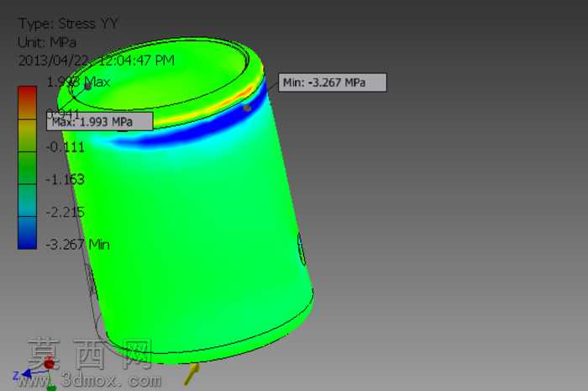This screenshot has width=588, height=391.
Task: Click the yellow force load arrow glyph
Action: (192, 373)
